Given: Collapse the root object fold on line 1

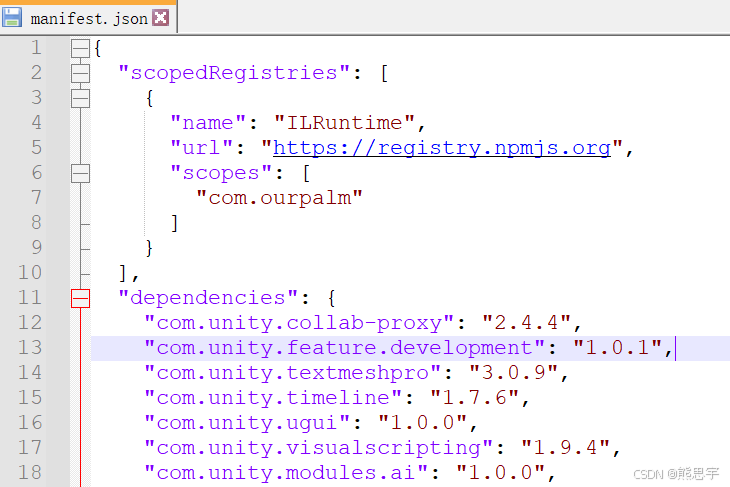Looking at the screenshot, I should pyautogui.click(x=80, y=48).
